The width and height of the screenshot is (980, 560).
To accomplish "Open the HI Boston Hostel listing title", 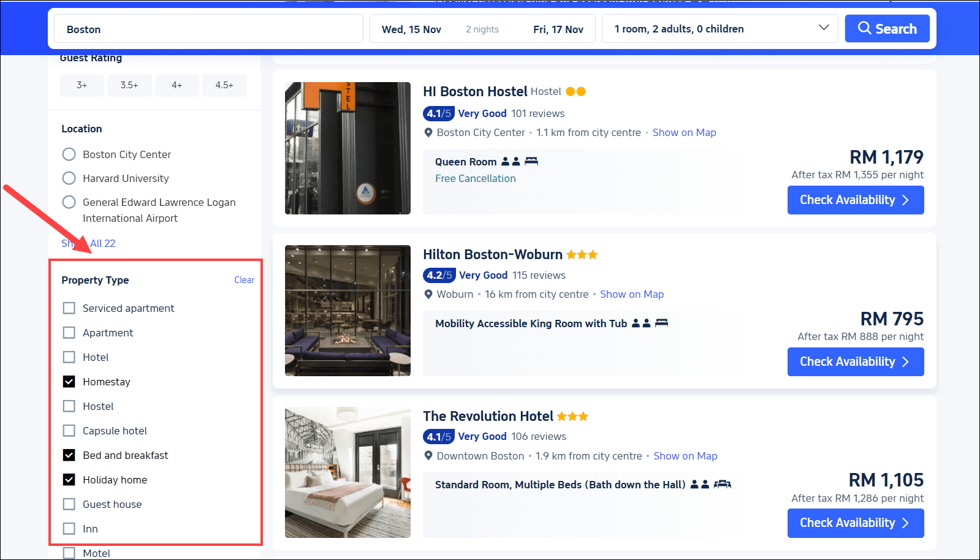I will [x=475, y=91].
